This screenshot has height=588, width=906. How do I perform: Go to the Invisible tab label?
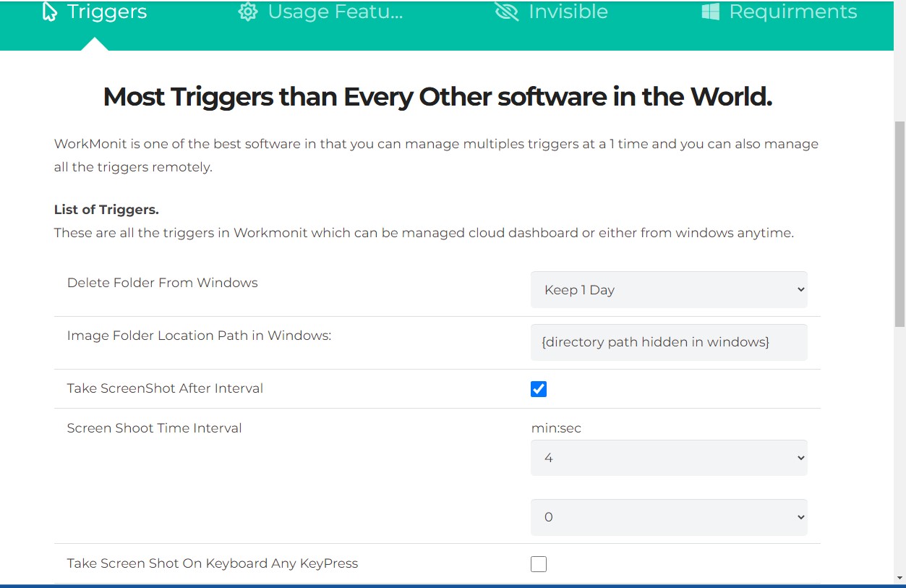568,12
